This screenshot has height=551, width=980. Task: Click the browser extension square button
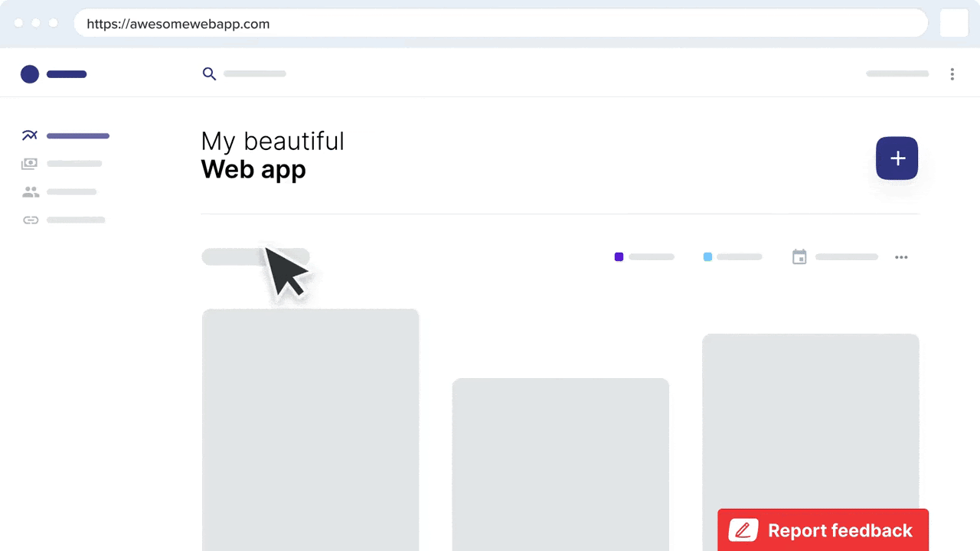pyautogui.click(x=954, y=23)
